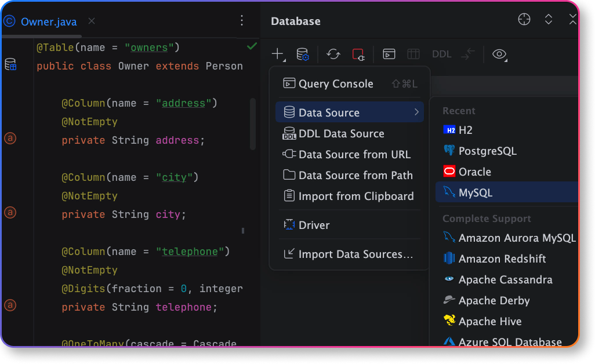Click the class icon on Owner.java tab
595x364 pixels.
9,21
